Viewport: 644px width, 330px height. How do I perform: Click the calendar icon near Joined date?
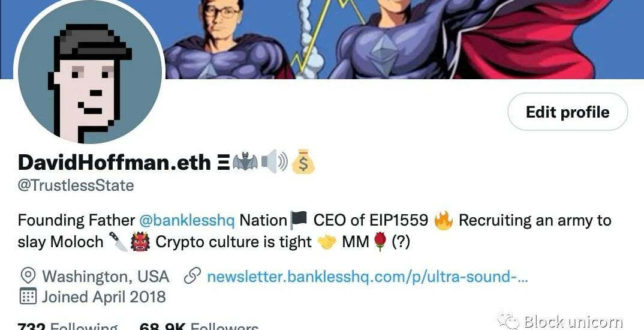(x=28, y=296)
